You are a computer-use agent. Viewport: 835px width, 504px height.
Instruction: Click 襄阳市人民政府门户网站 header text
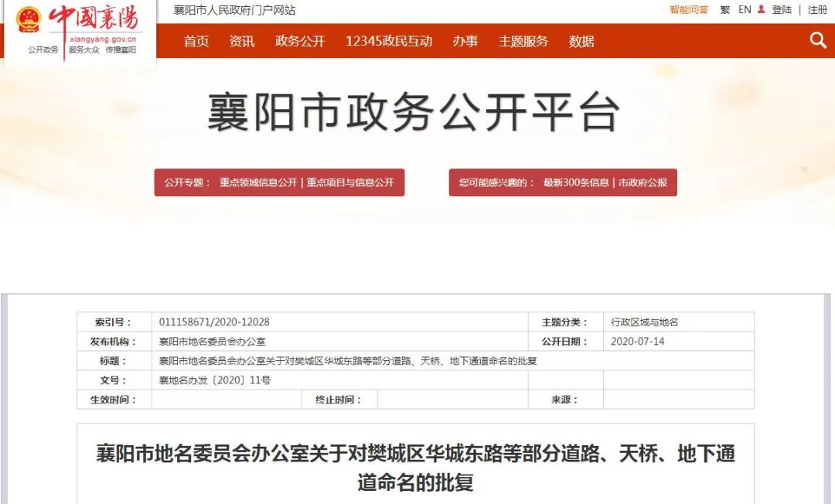234,10
